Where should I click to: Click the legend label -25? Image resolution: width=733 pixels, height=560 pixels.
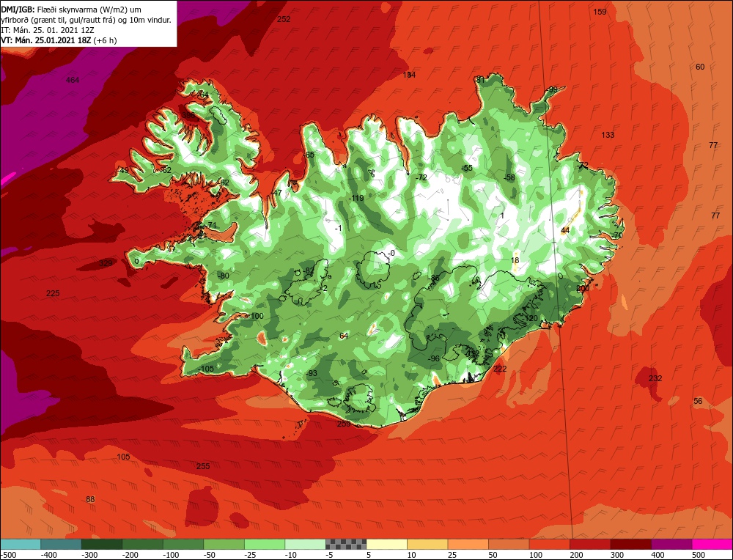tap(251, 555)
